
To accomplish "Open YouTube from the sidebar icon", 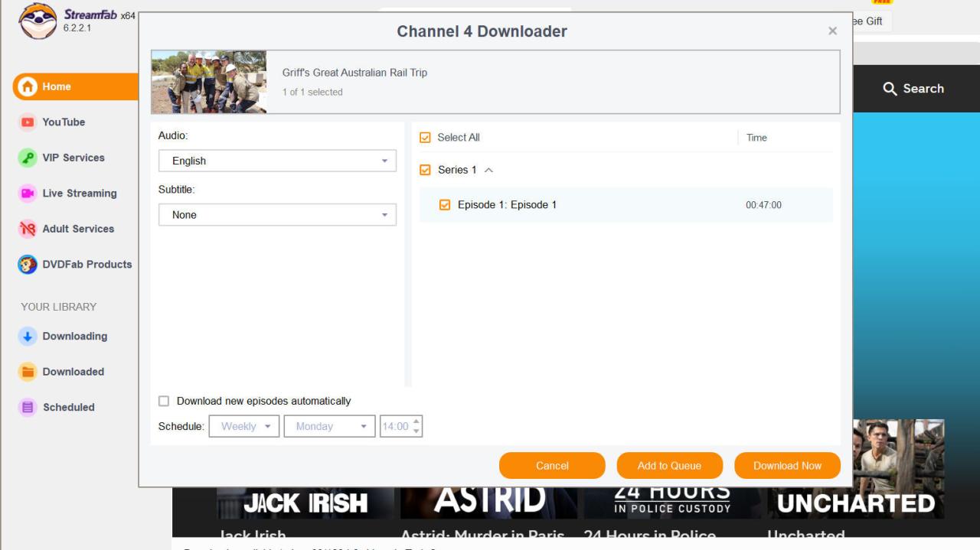I will [28, 122].
